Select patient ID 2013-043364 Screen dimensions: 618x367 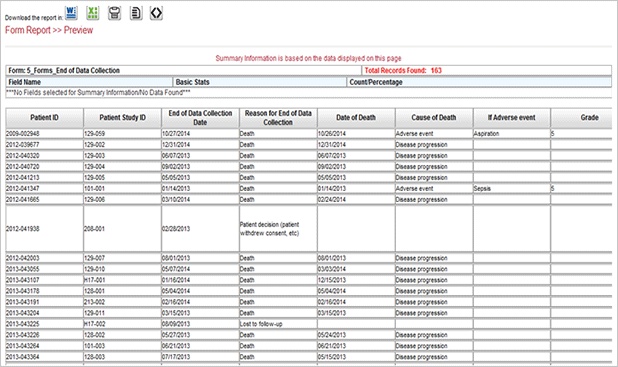pyautogui.click(x=22, y=357)
